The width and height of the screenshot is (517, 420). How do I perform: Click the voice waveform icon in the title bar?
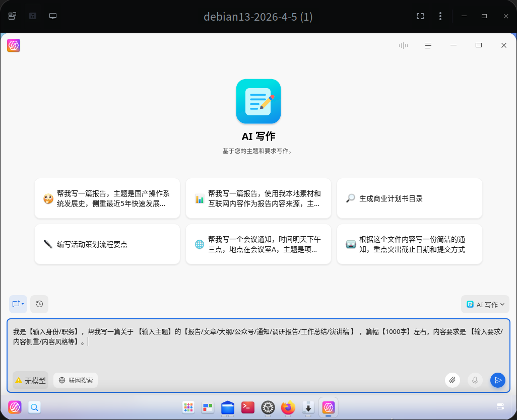click(403, 45)
